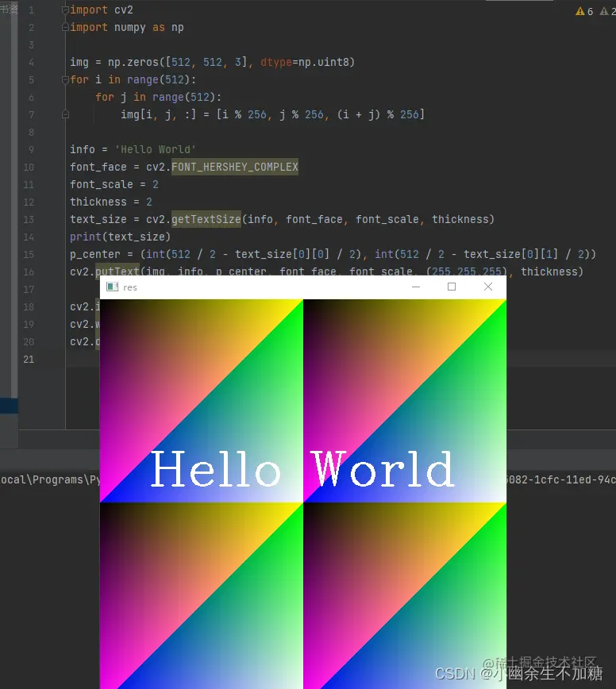Click line number 13 in gutter
Viewport: 616px width, 689px height.
click(29, 220)
